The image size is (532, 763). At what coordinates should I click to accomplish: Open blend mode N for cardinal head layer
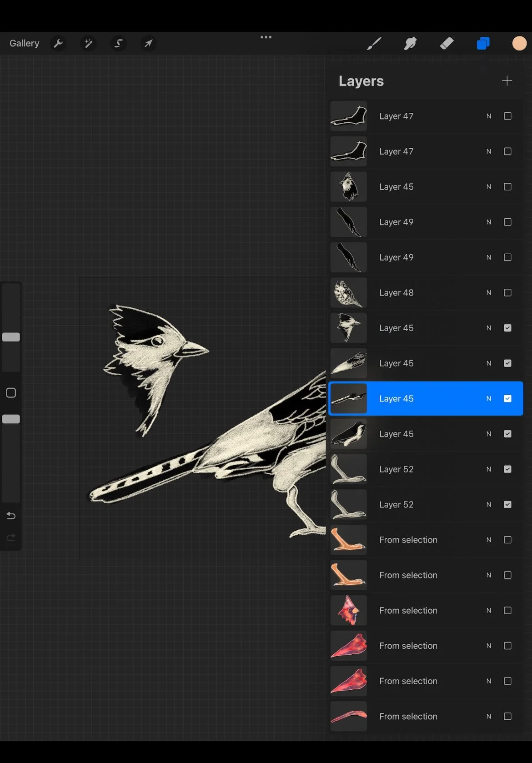tap(489, 611)
